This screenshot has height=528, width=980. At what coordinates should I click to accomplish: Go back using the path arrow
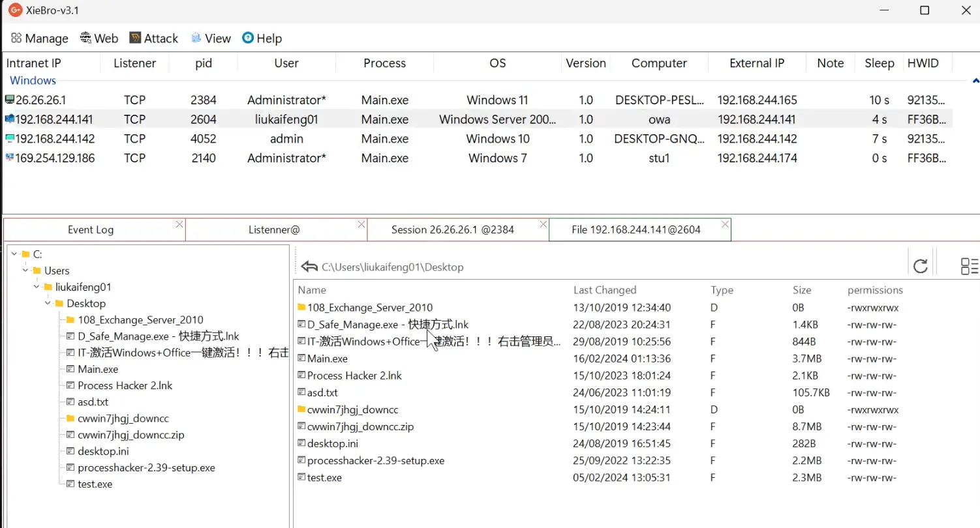[x=309, y=267]
